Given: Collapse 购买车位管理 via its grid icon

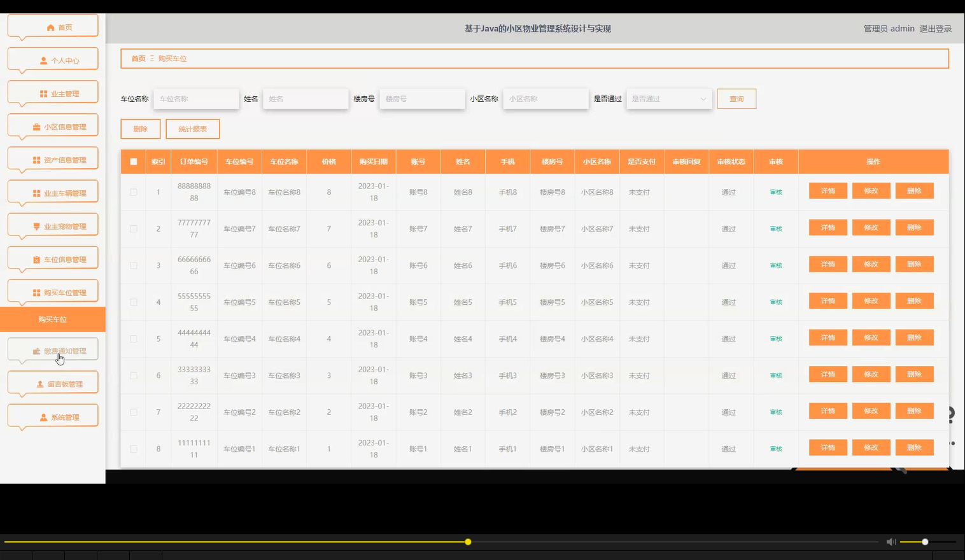Looking at the screenshot, I should [x=37, y=292].
